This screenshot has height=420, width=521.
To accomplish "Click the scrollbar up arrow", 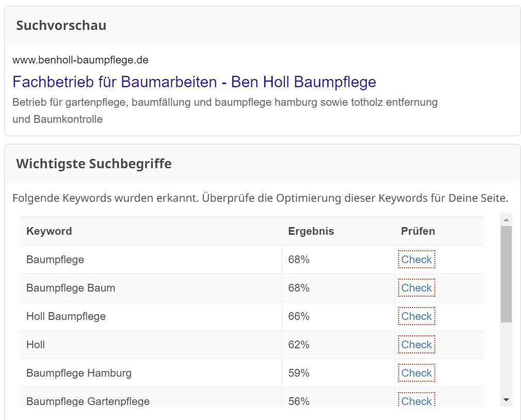I will point(506,220).
